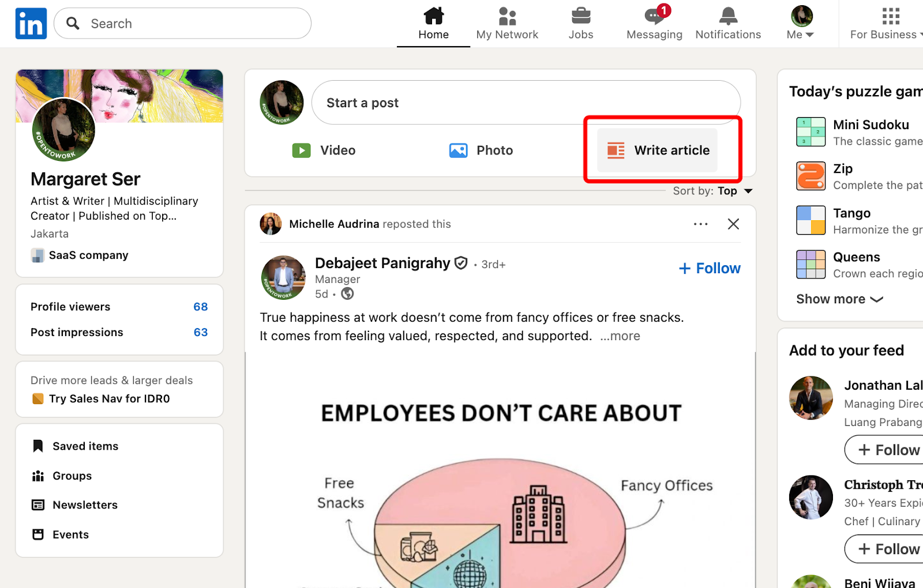
Task: Go to My Network
Action: pos(506,23)
